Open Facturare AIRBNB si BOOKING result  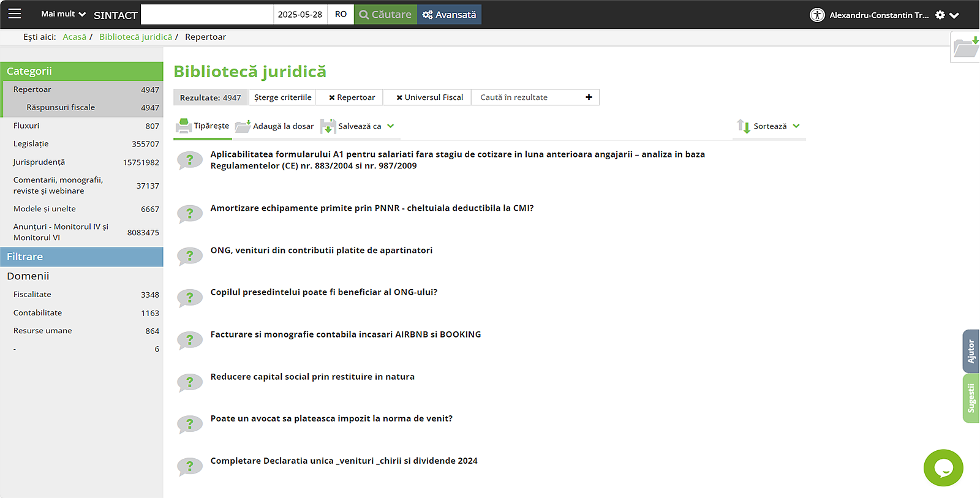(345, 334)
